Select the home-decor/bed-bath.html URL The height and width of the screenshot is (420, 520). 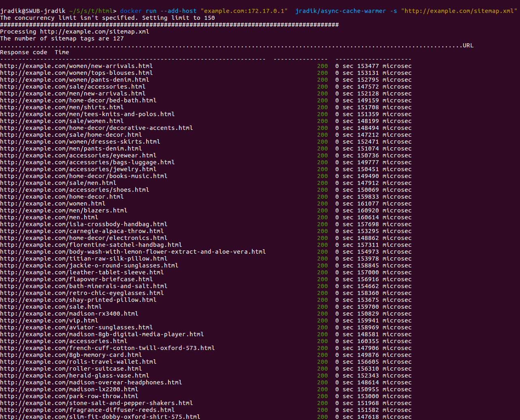pyautogui.click(x=78, y=100)
